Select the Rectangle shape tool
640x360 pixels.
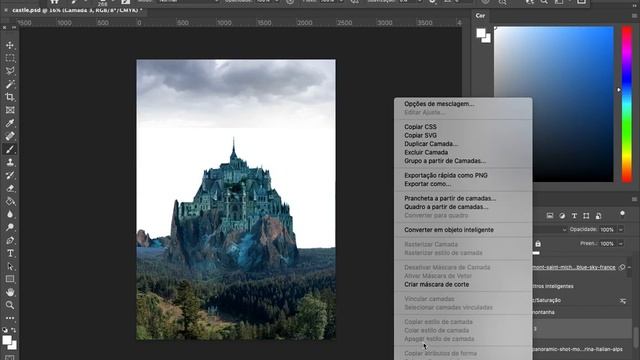pyautogui.click(x=10, y=279)
